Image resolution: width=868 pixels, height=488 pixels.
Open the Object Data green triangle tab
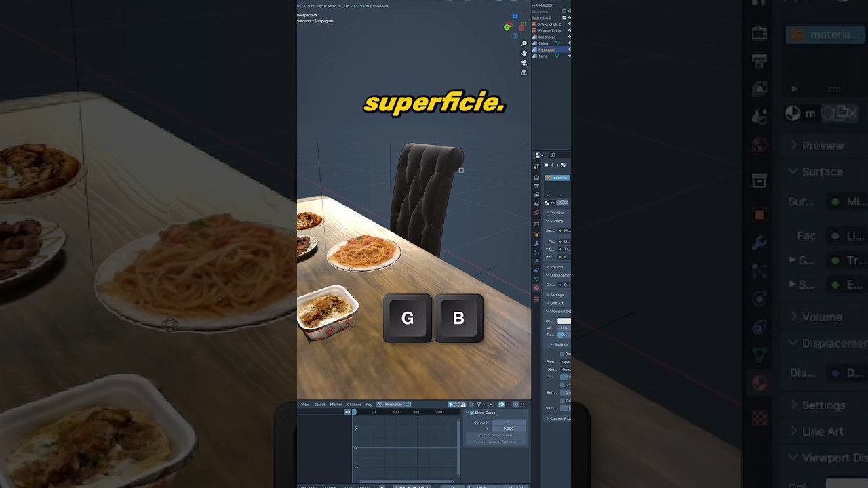click(536, 279)
